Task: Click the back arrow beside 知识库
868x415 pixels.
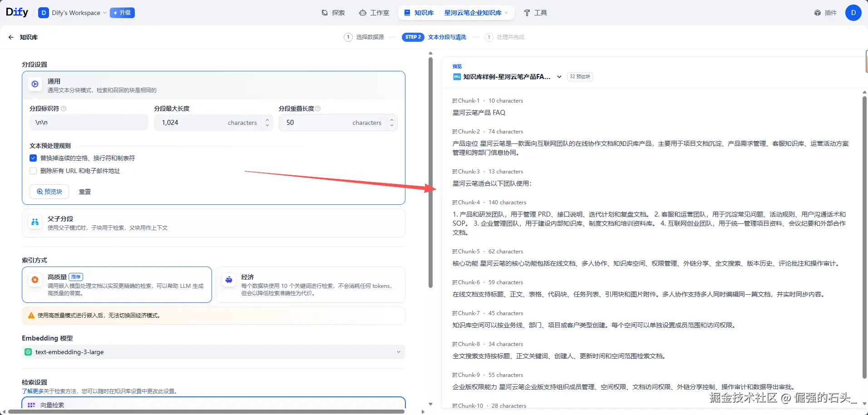Action: tap(11, 37)
